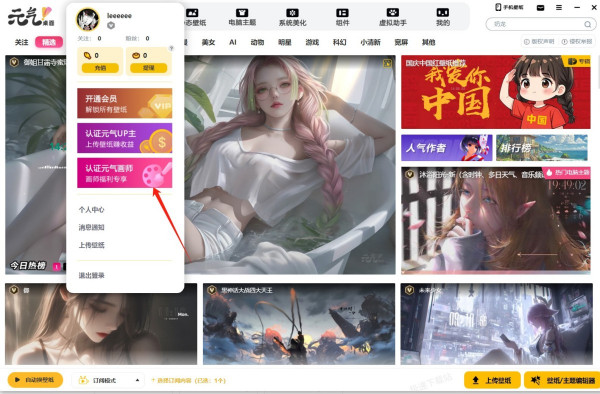Click the 侵权举报 report icon
The height and width of the screenshot is (394, 600).
[564, 42]
